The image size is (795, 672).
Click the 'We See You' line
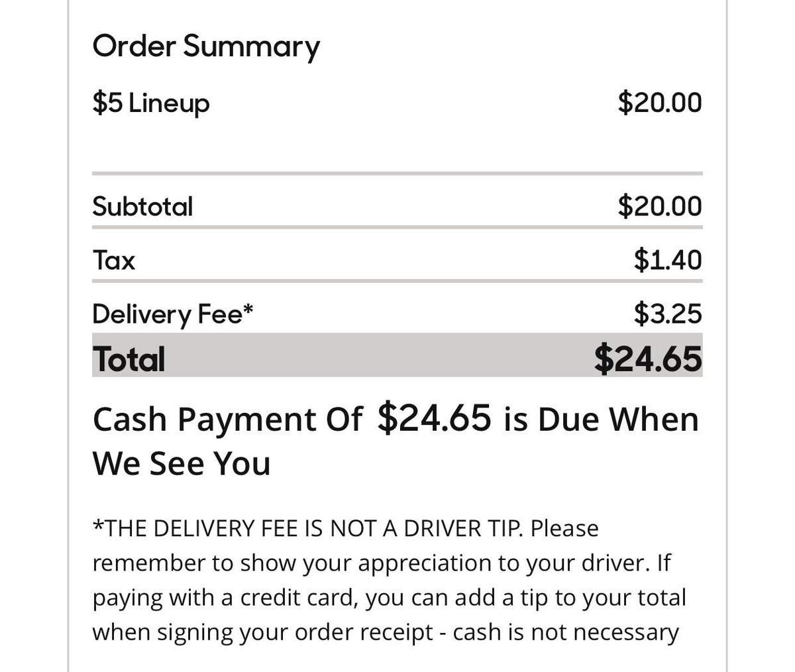[182, 463]
